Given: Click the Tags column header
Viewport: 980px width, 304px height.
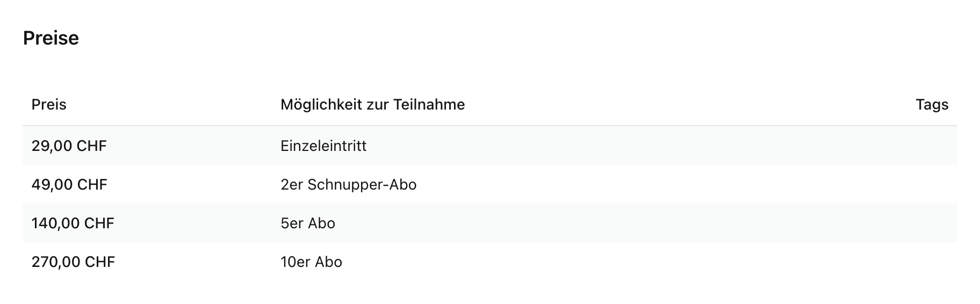Looking at the screenshot, I should pos(932,104).
